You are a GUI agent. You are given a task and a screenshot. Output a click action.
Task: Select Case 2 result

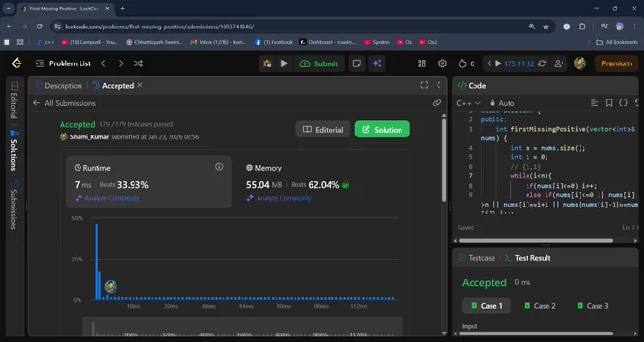pyautogui.click(x=540, y=306)
